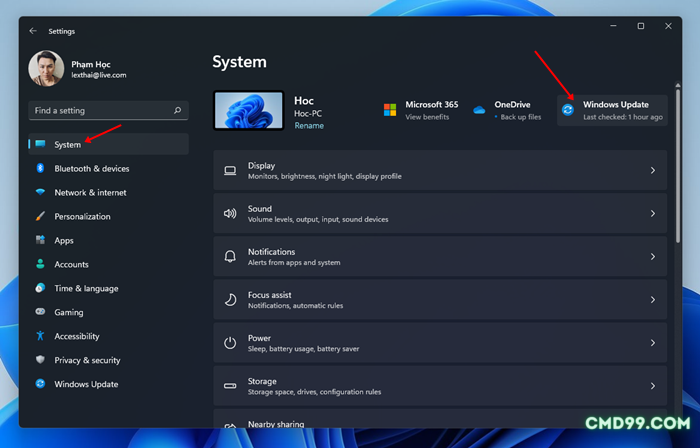Click the Microsoft 365 logo icon
The width and height of the screenshot is (700, 448).
pos(390,110)
